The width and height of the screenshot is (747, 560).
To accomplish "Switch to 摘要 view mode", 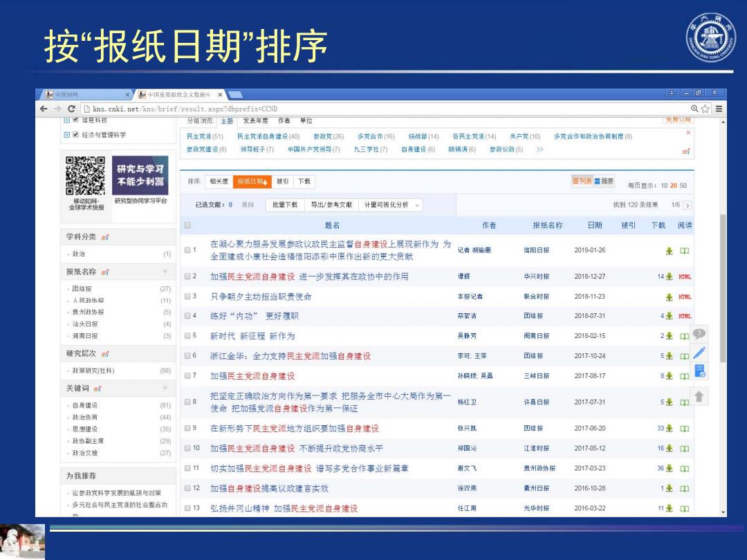I will click(x=604, y=181).
